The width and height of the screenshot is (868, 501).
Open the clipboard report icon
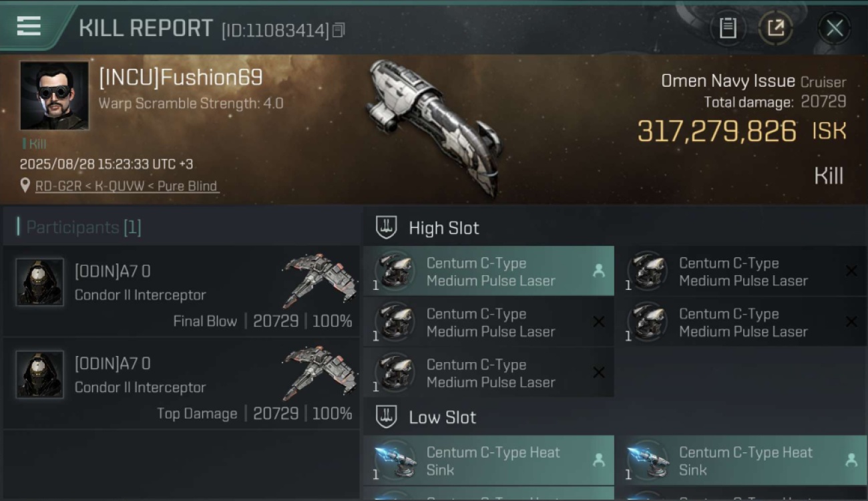coord(728,28)
